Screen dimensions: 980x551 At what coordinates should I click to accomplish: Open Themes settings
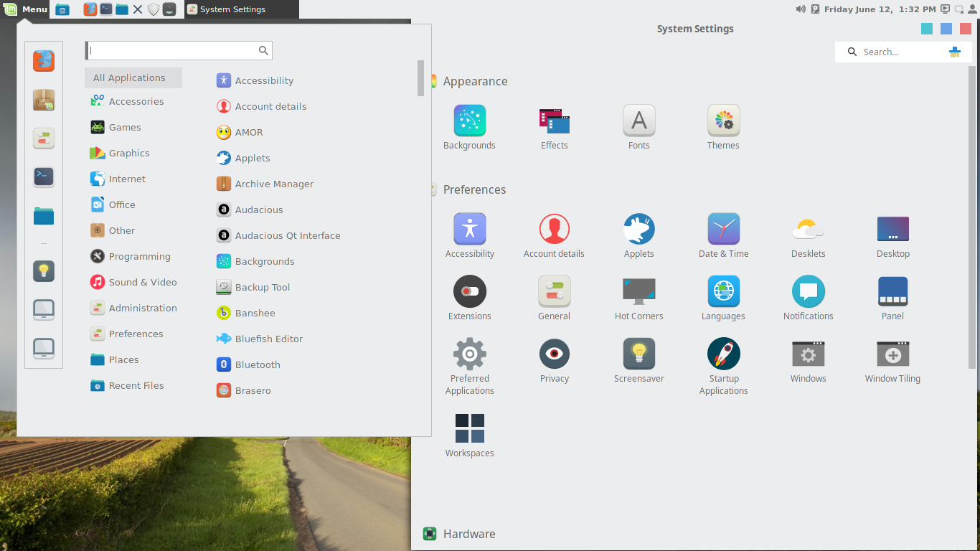(723, 127)
